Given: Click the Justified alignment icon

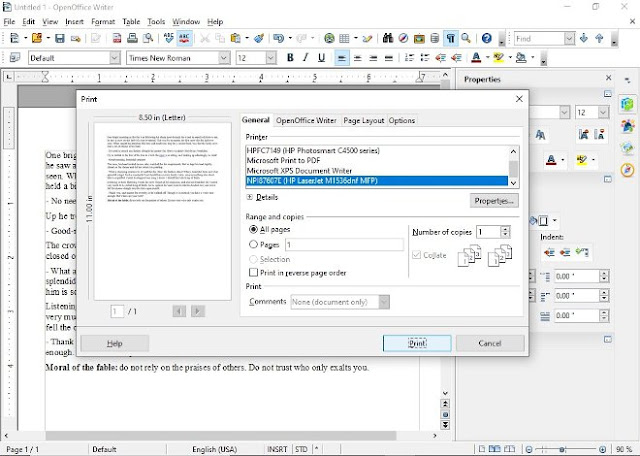Looking at the screenshot, I should [x=389, y=58].
